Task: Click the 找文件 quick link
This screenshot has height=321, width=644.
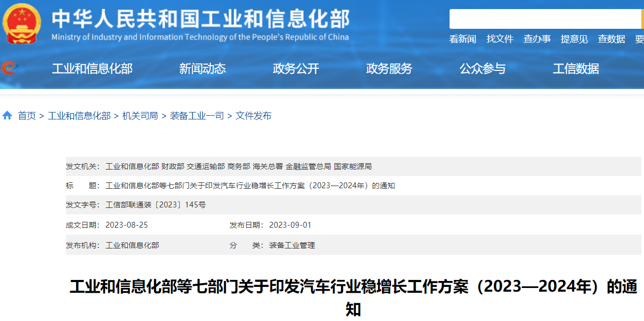Action: 500,38
